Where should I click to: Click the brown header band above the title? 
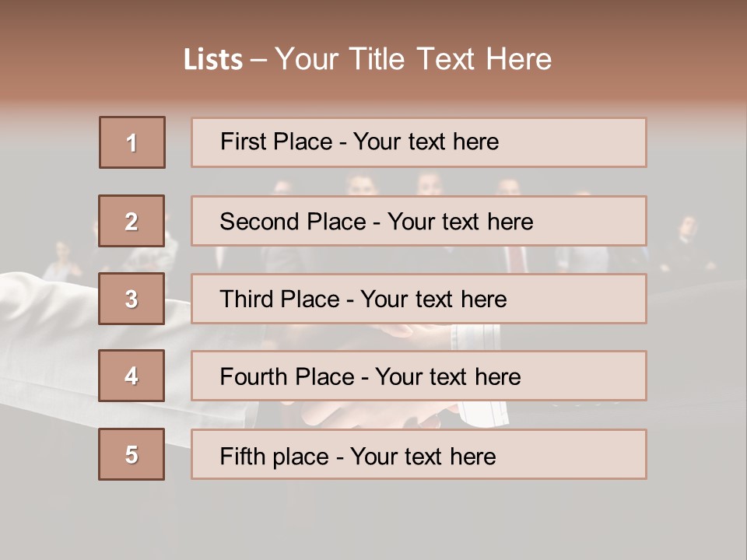(x=373, y=19)
